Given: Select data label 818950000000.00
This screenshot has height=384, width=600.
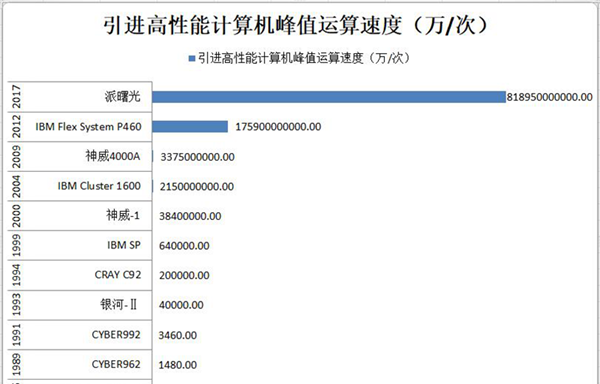Looking at the screenshot, I should pos(549,97).
